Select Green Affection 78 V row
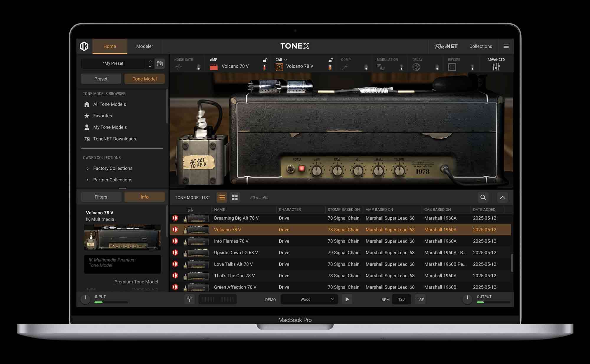 click(340, 287)
